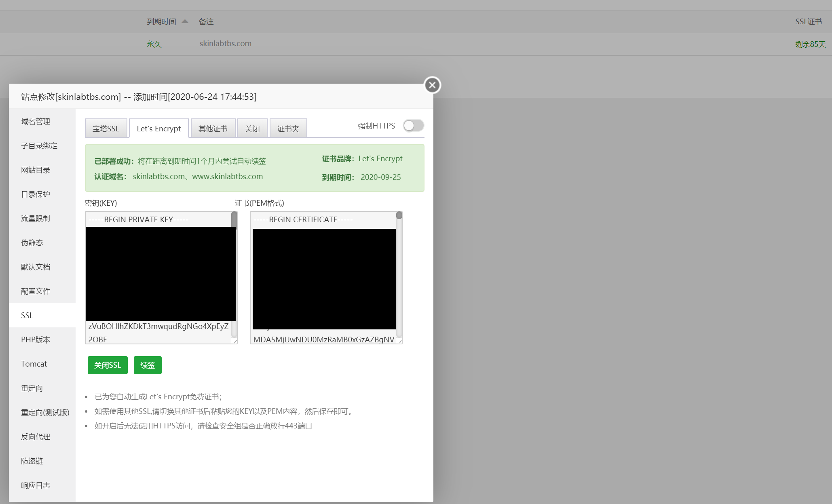
Task: Select 重定向 sidebar item
Action: point(42,388)
